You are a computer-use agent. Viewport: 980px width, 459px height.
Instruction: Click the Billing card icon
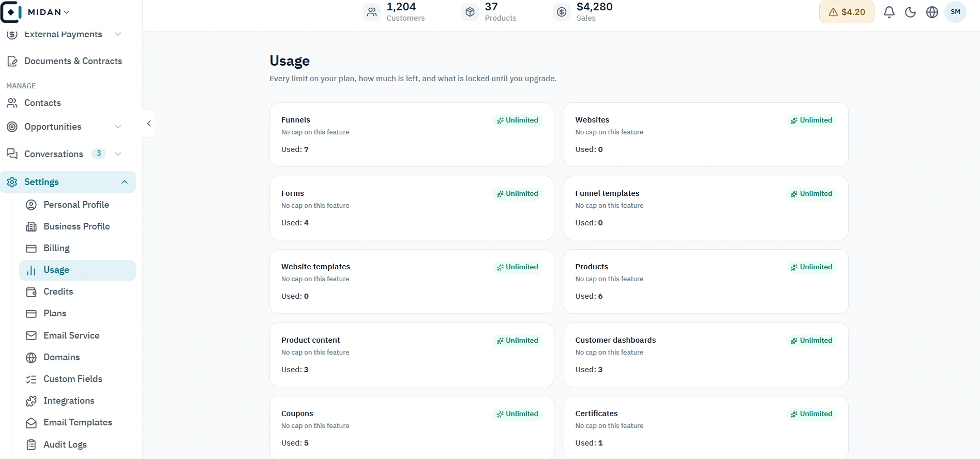32,248
